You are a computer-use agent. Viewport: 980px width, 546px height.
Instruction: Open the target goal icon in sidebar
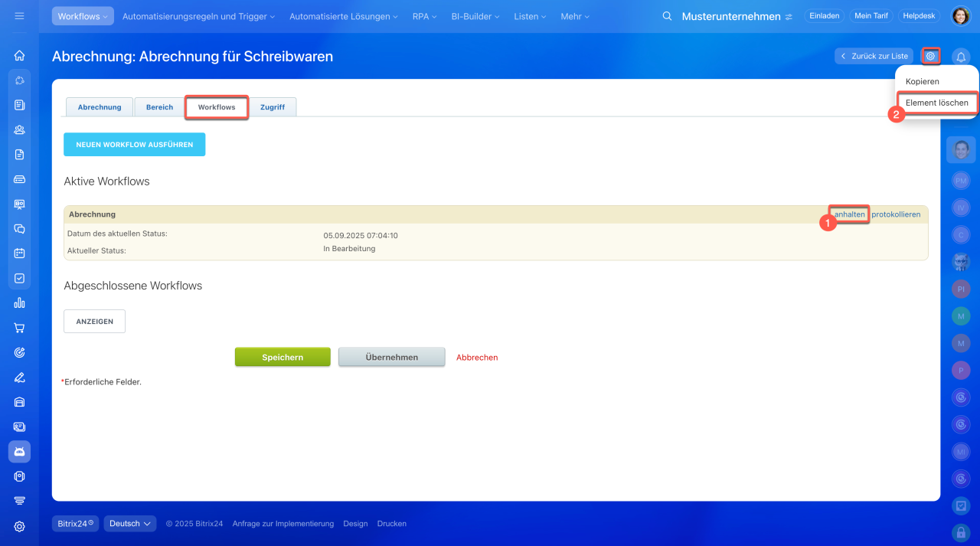(x=19, y=352)
